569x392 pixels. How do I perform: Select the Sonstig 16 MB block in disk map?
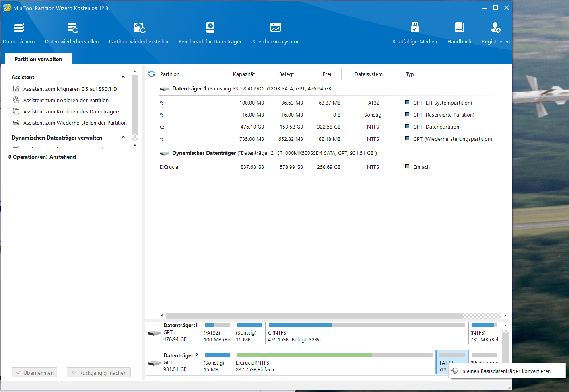pos(249,333)
